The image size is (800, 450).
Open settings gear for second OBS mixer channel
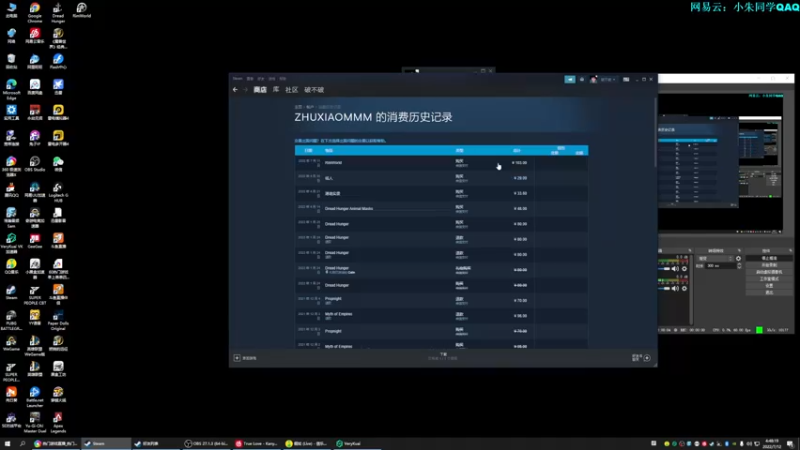[x=685, y=288]
